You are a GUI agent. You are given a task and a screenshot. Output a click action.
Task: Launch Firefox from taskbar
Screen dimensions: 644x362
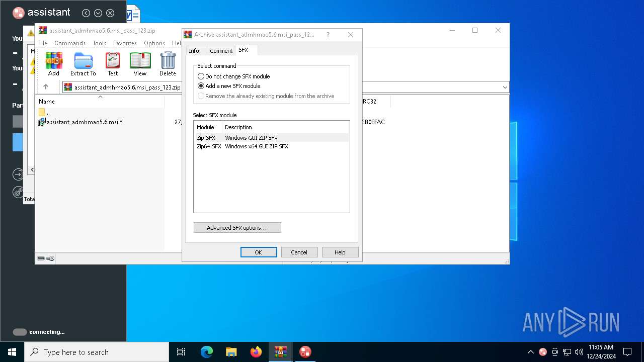point(256,352)
